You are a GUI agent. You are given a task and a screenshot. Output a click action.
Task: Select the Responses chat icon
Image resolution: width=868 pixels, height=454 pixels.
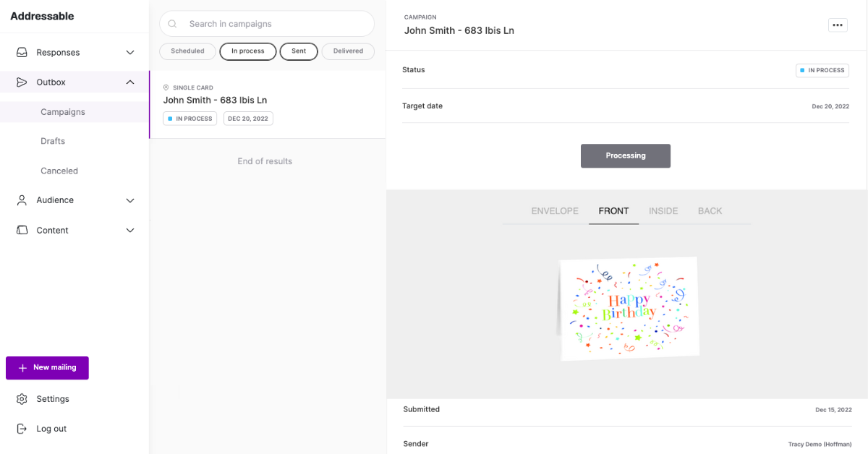click(x=22, y=52)
